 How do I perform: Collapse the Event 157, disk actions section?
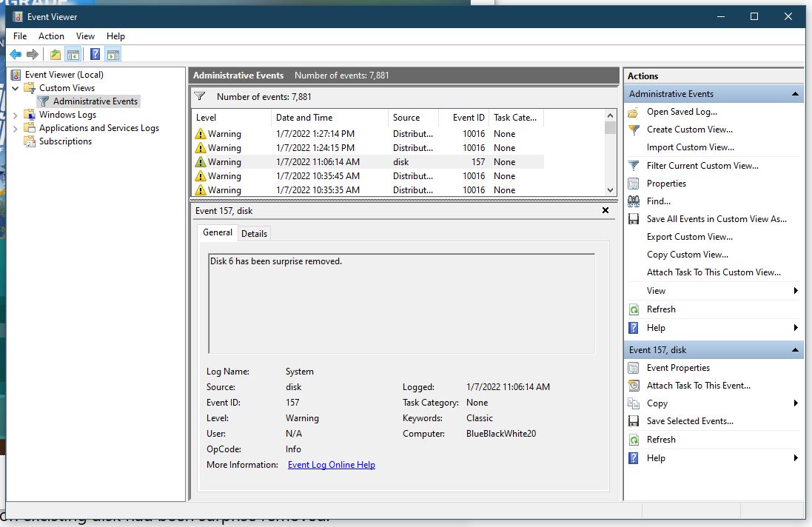(795, 351)
